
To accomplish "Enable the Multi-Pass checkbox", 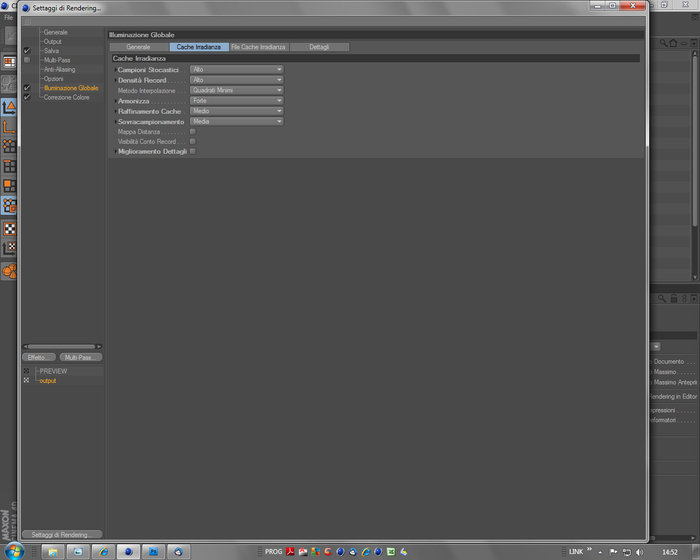I will 27,60.
